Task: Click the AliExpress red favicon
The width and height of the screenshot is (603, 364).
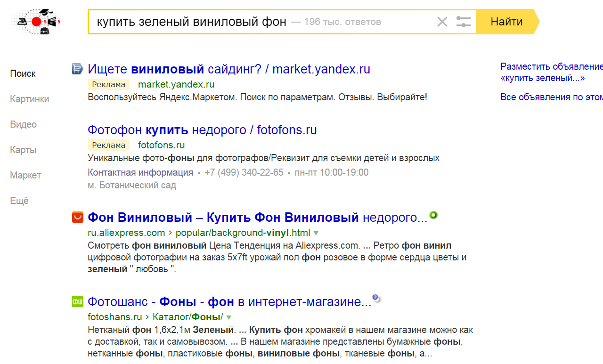Action: click(x=77, y=217)
